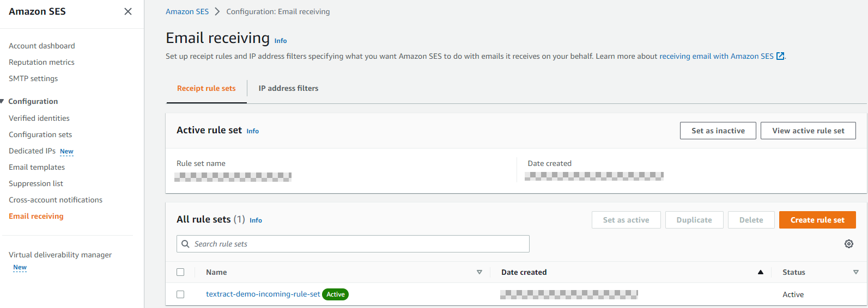Image resolution: width=868 pixels, height=308 pixels.
Task: Click View active rule set button
Action: [x=808, y=131]
